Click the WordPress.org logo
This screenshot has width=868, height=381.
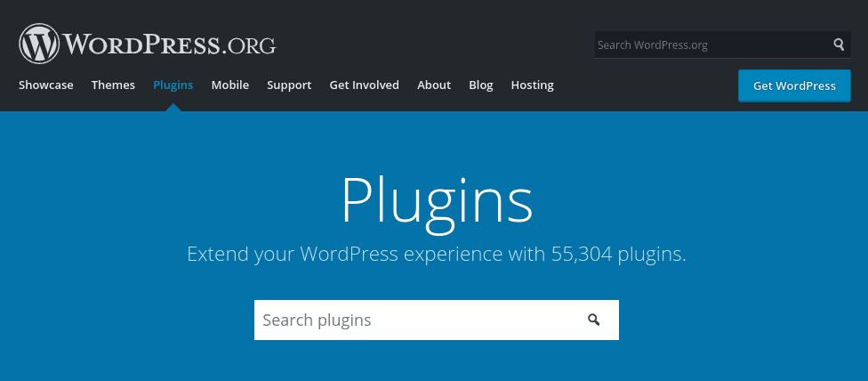point(148,44)
